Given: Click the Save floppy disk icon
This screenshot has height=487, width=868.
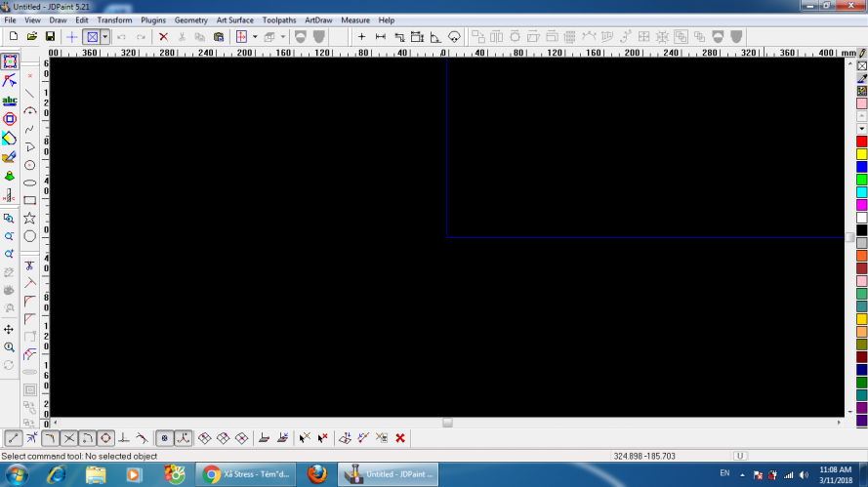Looking at the screenshot, I should [50, 36].
